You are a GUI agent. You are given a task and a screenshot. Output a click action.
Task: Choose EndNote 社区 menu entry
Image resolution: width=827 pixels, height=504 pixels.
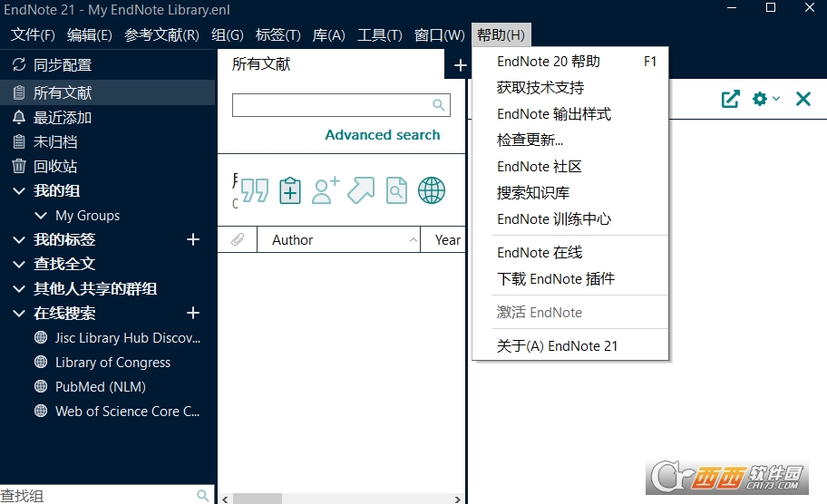(x=570, y=167)
